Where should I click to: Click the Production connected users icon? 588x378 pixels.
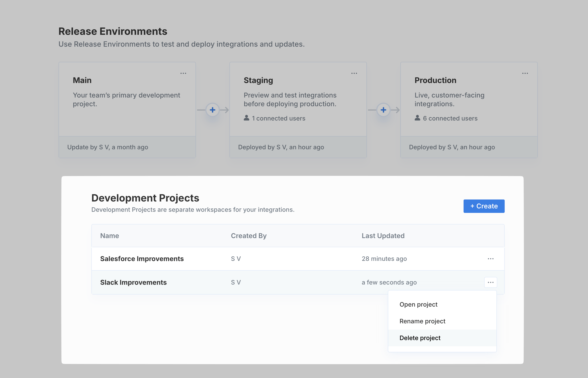tap(418, 118)
